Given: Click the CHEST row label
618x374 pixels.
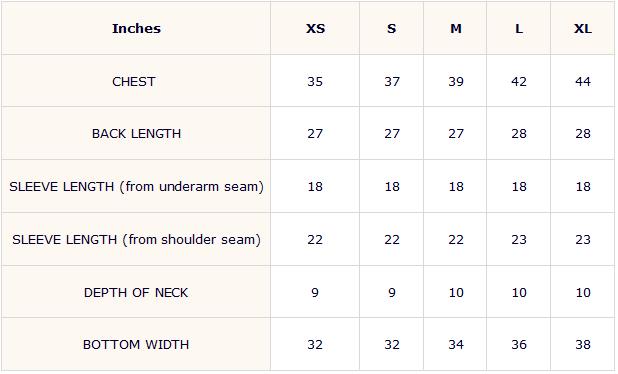Looking at the screenshot, I should (x=134, y=82).
